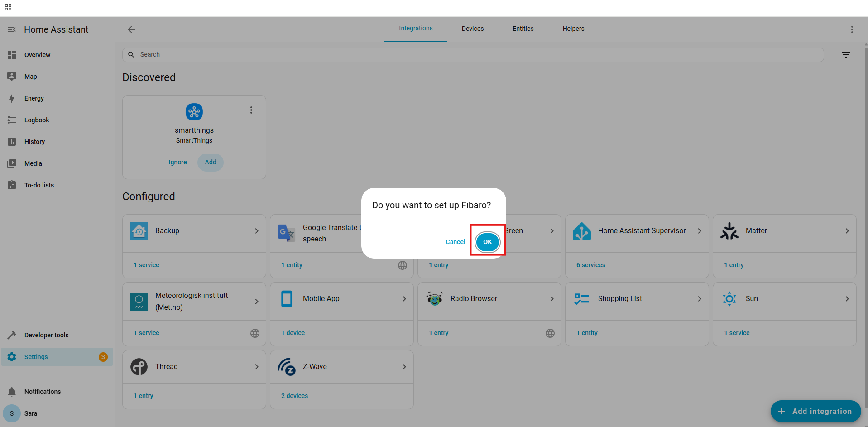
Task: Open smartthings card three-dot menu
Action: 251,110
